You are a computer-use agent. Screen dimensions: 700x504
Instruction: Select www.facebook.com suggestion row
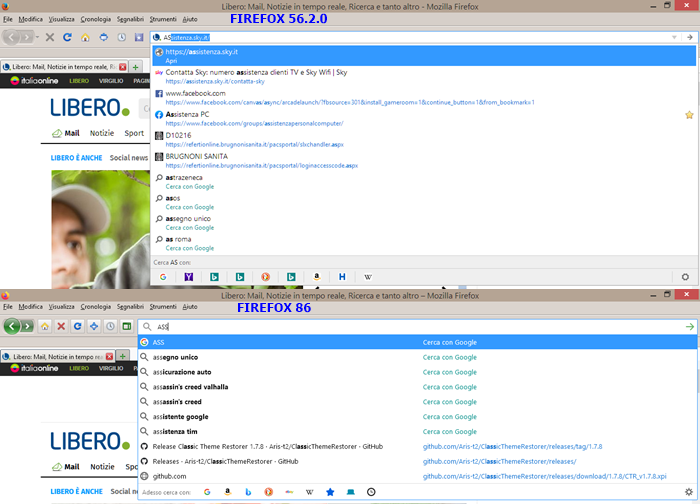pyautogui.click(x=424, y=97)
